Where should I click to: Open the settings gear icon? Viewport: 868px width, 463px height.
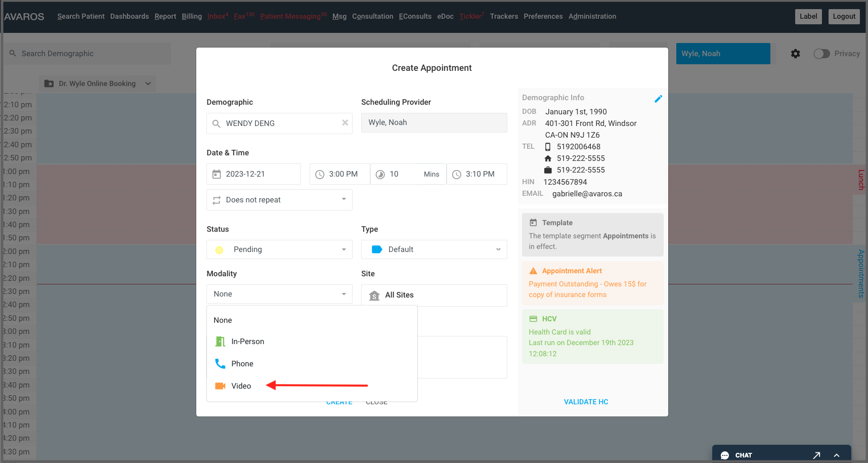pos(795,54)
